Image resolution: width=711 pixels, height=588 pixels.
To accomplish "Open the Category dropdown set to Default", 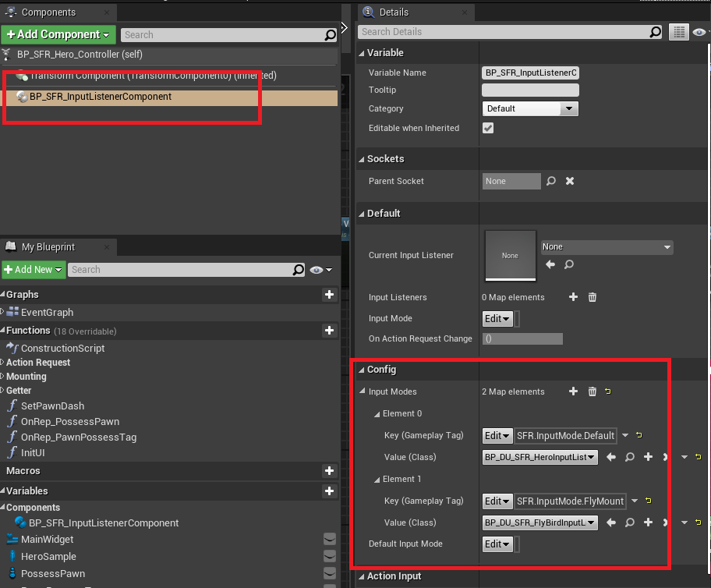I will (x=530, y=109).
